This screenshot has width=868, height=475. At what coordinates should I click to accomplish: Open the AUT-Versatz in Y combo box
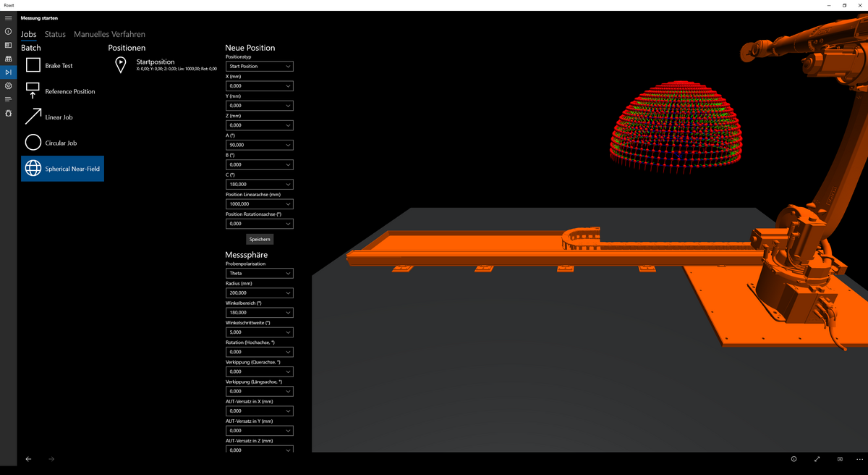pyautogui.click(x=259, y=431)
